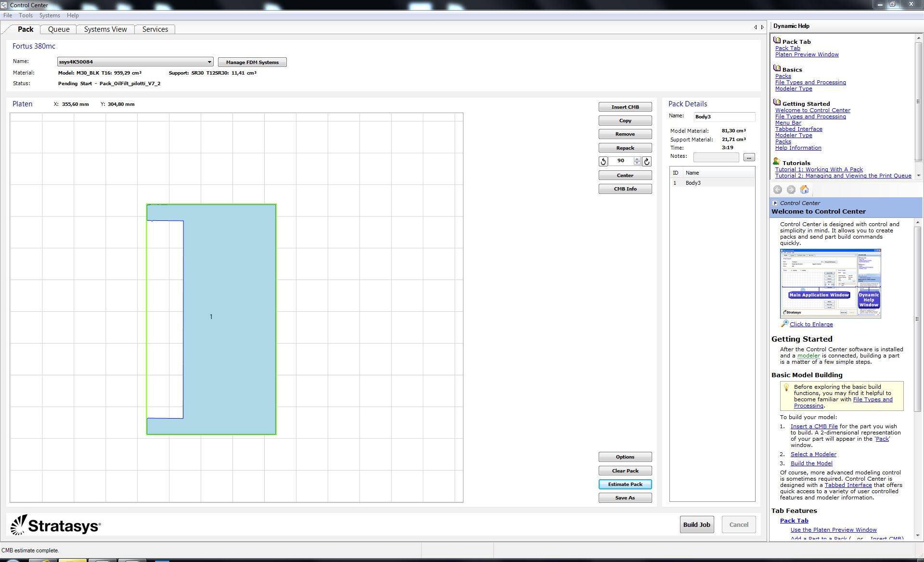Viewport: 924px width, 562px height.
Task: Rotate the part counter-clockwise
Action: [x=603, y=161]
